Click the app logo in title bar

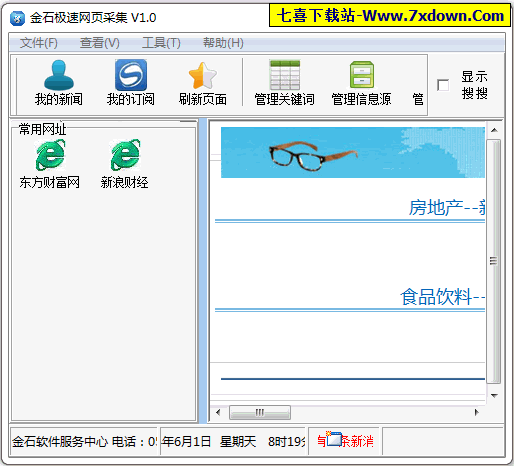point(17,18)
